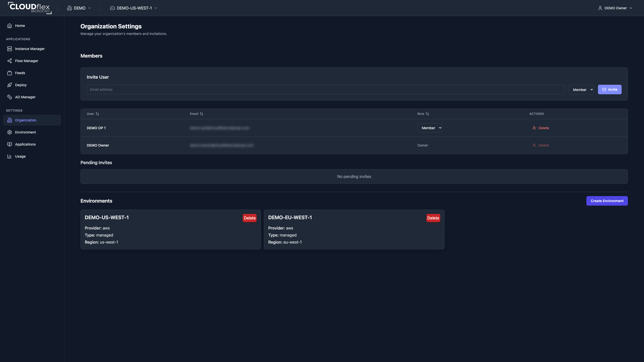
Task: Click Delete in DEMO Owner row
Action: pyautogui.click(x=541, y=145)
